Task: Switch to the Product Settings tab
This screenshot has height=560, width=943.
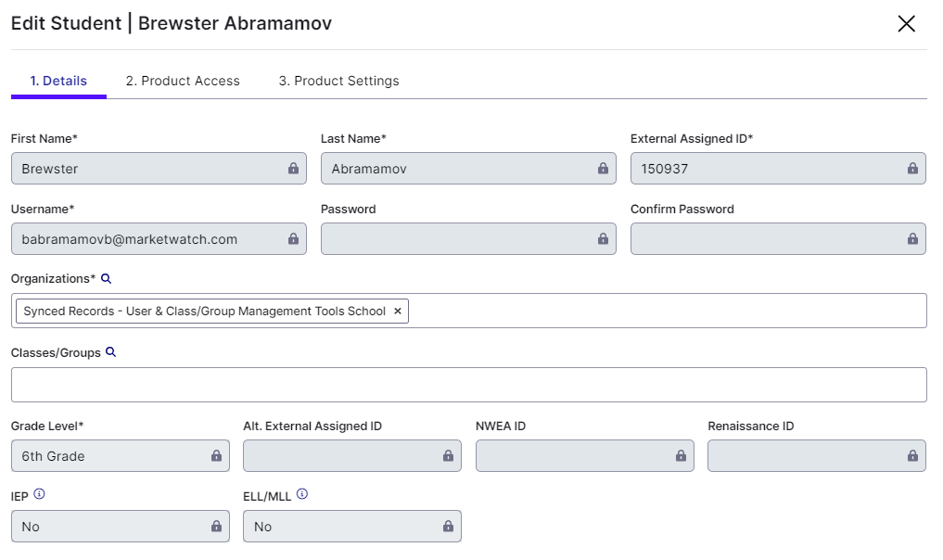Action: pos(338,82)
